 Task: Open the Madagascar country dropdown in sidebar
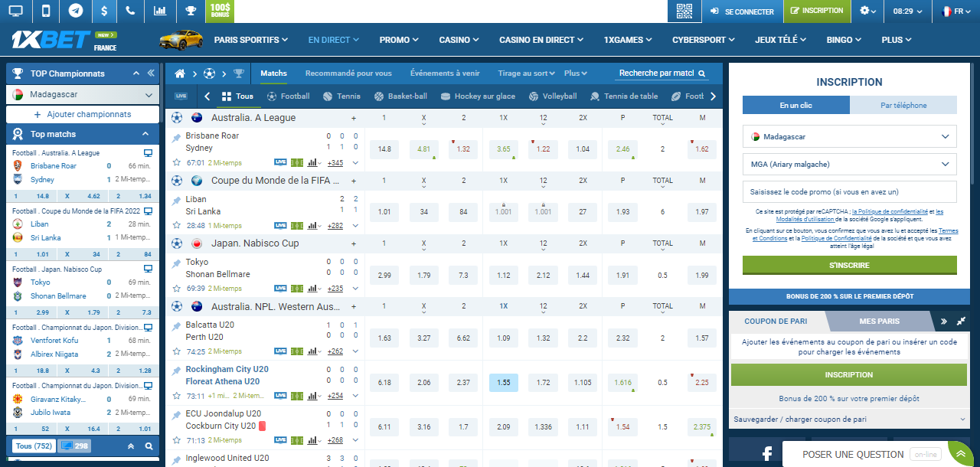(83, 95)
